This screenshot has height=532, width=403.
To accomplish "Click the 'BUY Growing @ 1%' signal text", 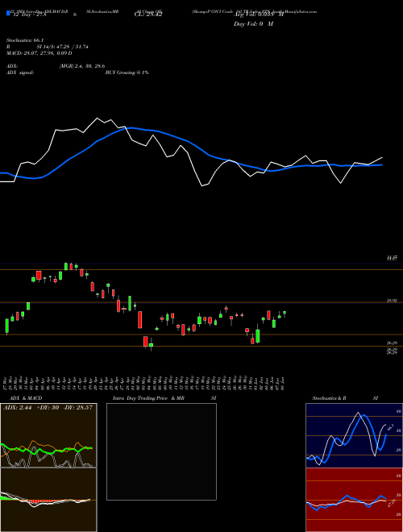I will click(127, 73).
